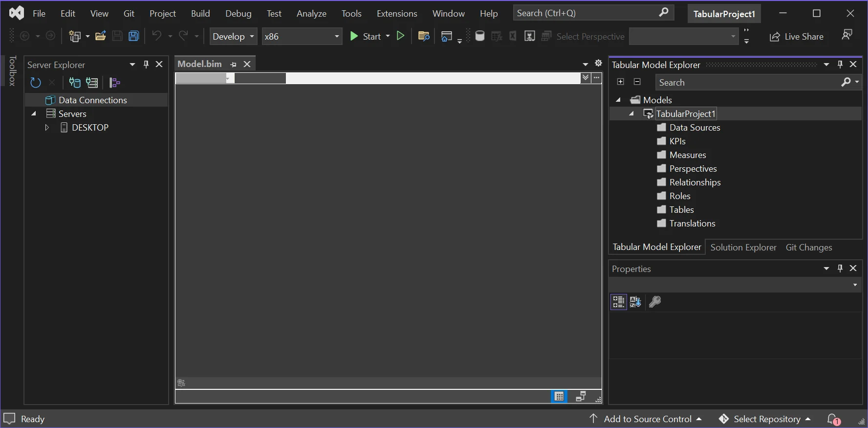Open the Server Explorer window options dropdown
The image size is (868, 428).
(132, 65)
